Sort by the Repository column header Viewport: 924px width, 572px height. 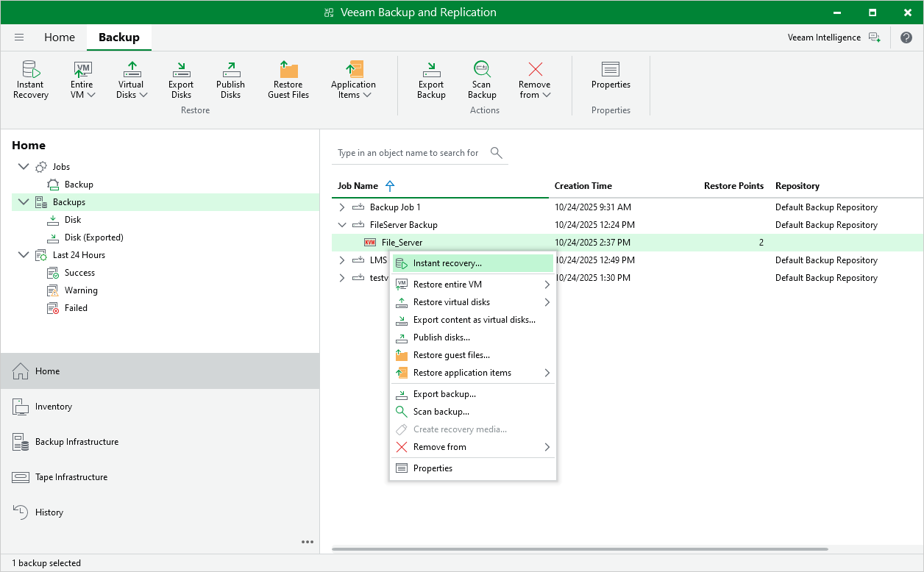click(797, 186)
